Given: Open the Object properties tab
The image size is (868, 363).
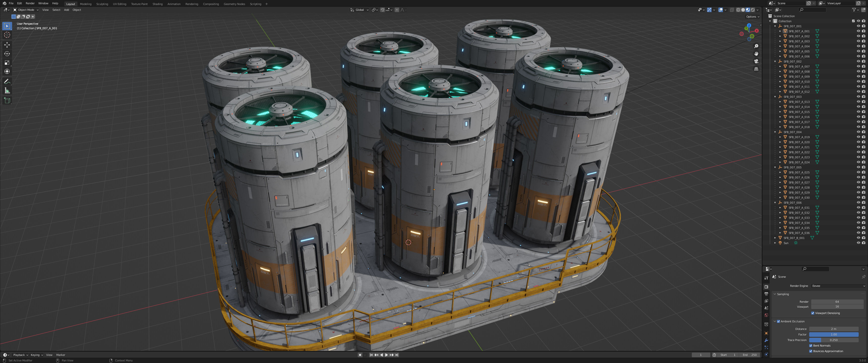Looking at the screenshot, I should 766,333.
